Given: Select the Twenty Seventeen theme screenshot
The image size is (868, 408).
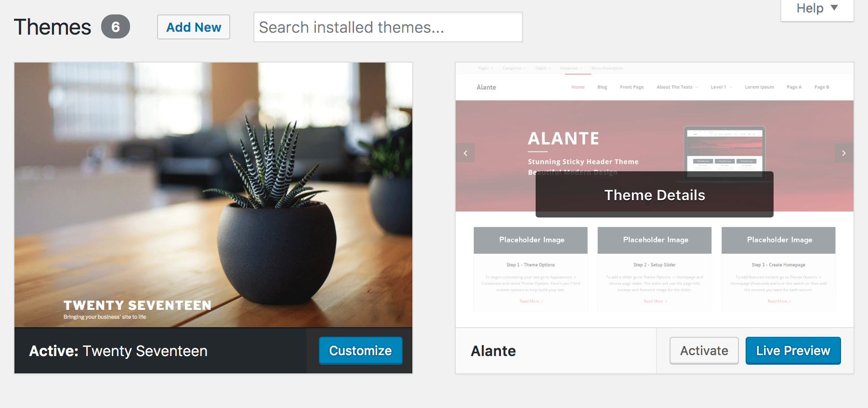Looking at the screenshot, I should point(213,195).
